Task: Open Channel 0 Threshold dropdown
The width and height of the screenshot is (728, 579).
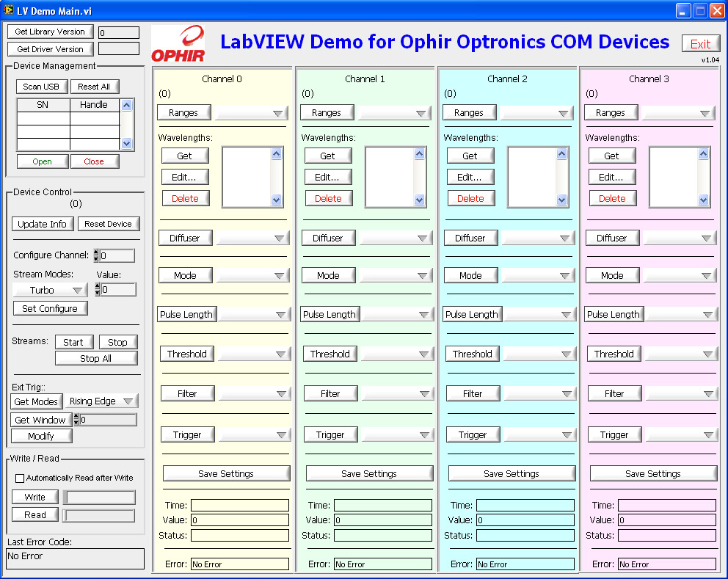Action: tap(254, 354)
